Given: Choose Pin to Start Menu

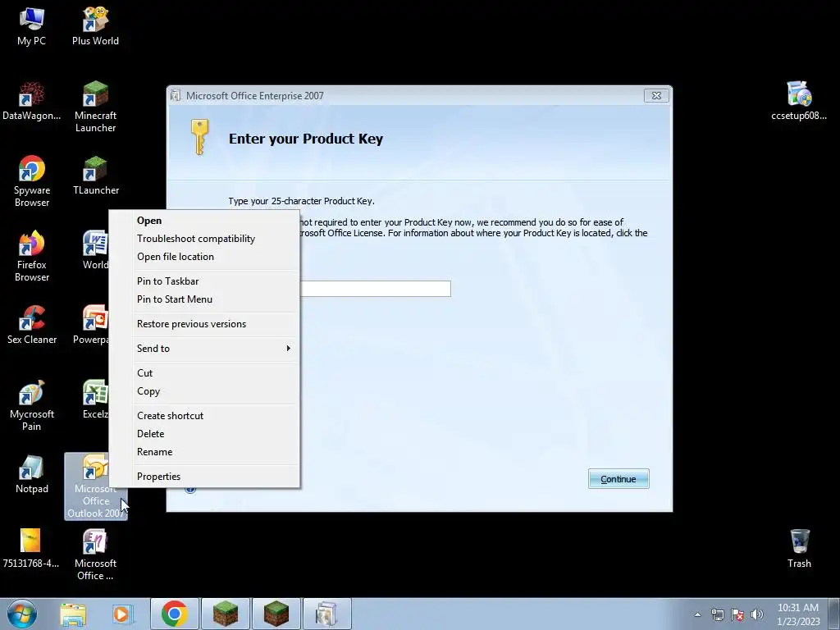Looking at the screenshot, I should (204, 299).
